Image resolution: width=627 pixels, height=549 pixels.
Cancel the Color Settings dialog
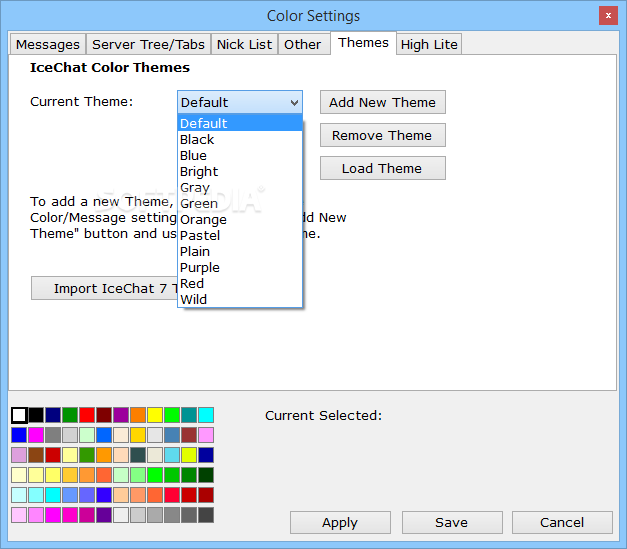(x=562, y=523)
